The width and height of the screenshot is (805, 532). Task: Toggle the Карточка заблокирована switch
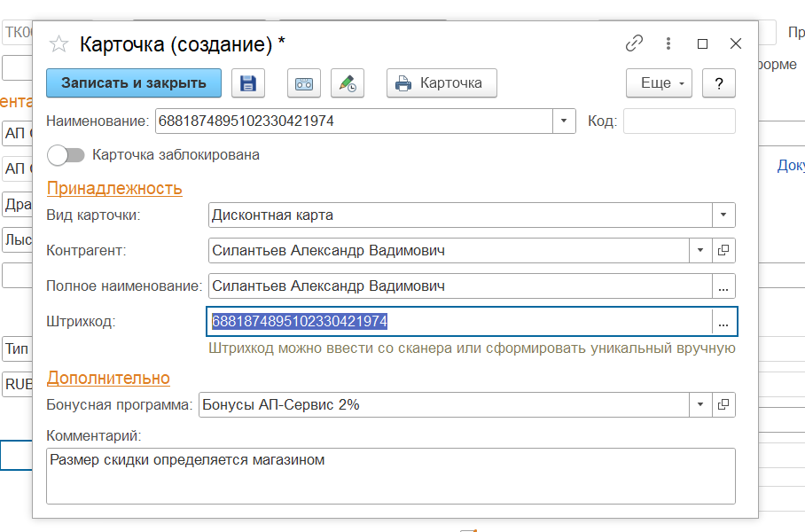66,155
